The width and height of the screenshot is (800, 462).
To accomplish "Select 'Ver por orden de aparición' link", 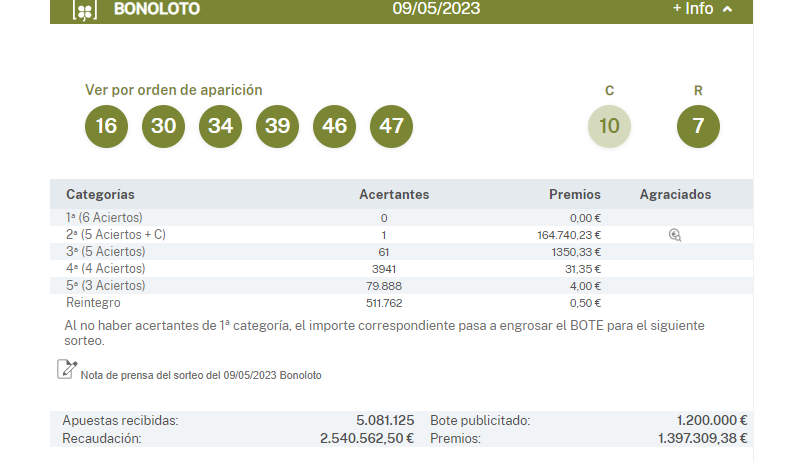I will tap(173, 90).
